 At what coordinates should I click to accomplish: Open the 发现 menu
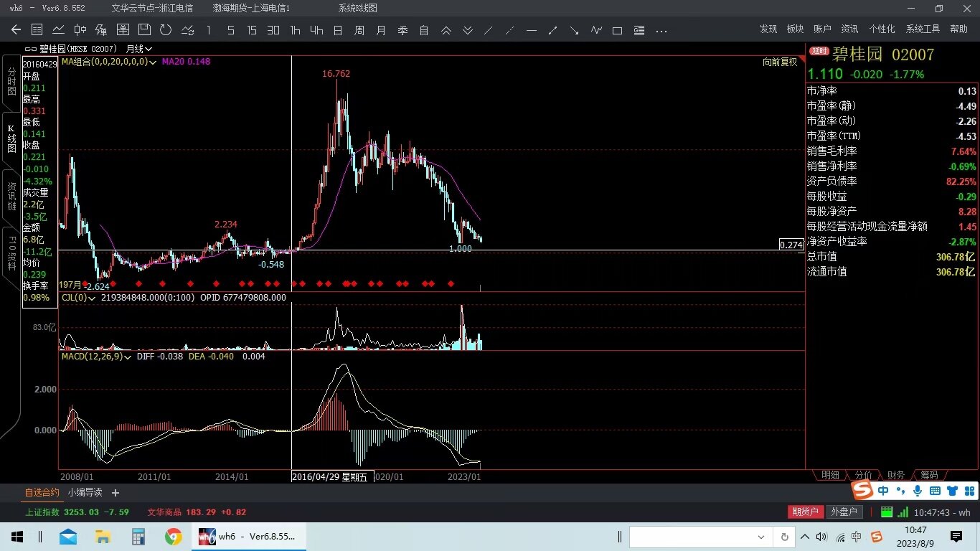tap(768, 29)
